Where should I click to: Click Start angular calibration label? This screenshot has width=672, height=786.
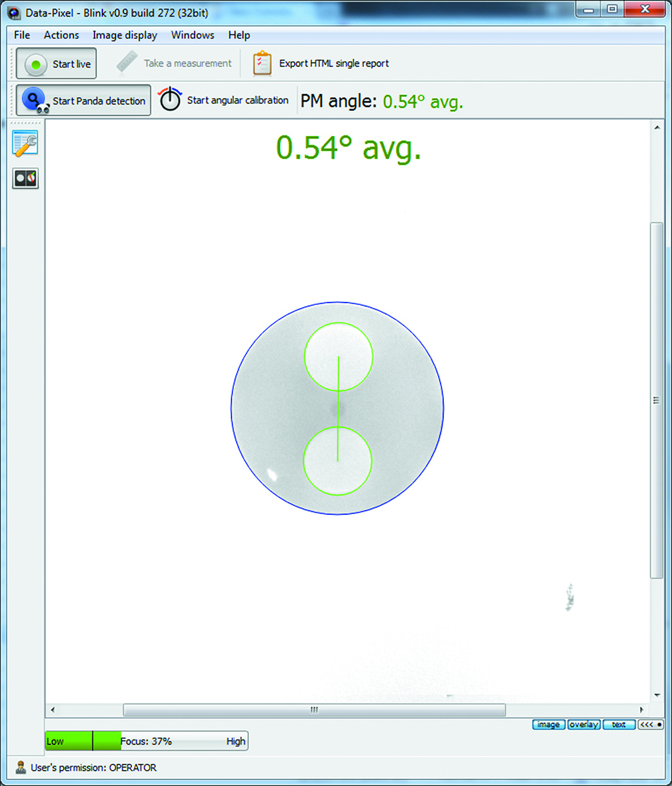[238, 100]
